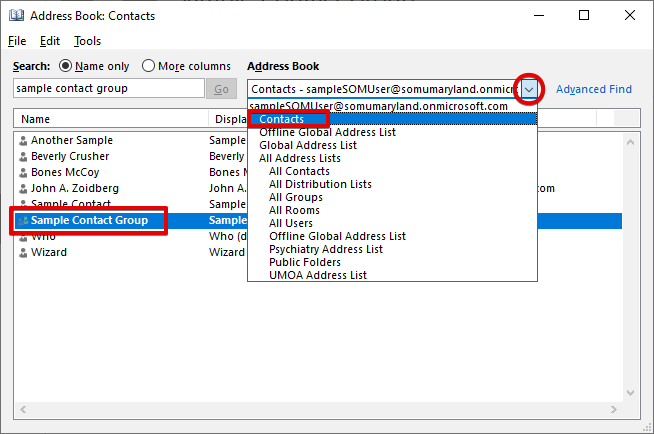
Task: Collapse the Address Book dropdown arrow
Action: pyautogui.click(x=530, y=89)
